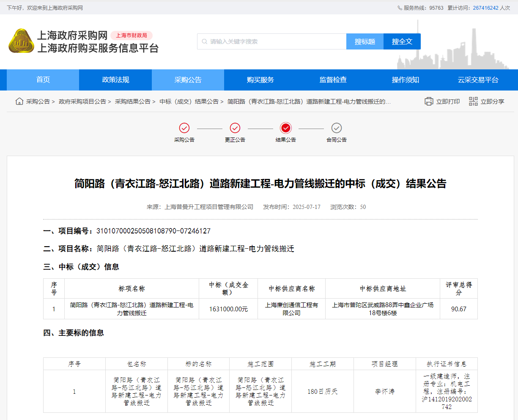The image size is (518, 420).
Task: Open 中标（成交）结果公告 breadcrumb link
Action: (x=189, y=102)
